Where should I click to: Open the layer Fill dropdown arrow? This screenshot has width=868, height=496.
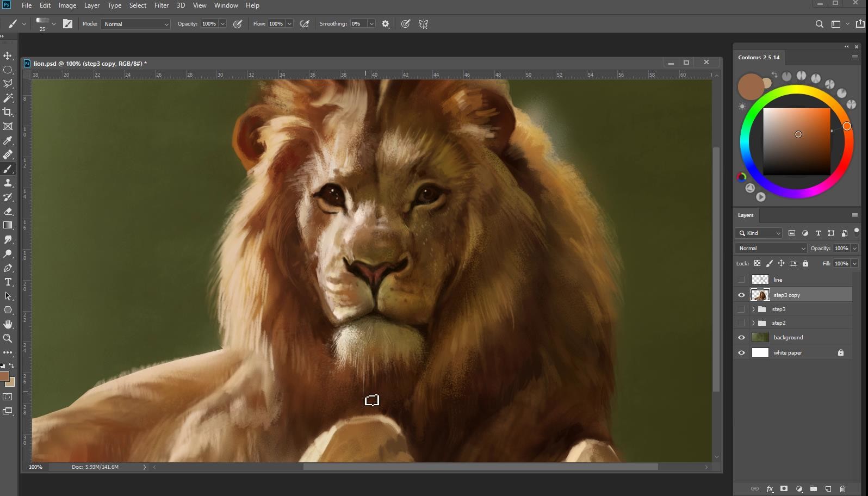tap(854, 263)
